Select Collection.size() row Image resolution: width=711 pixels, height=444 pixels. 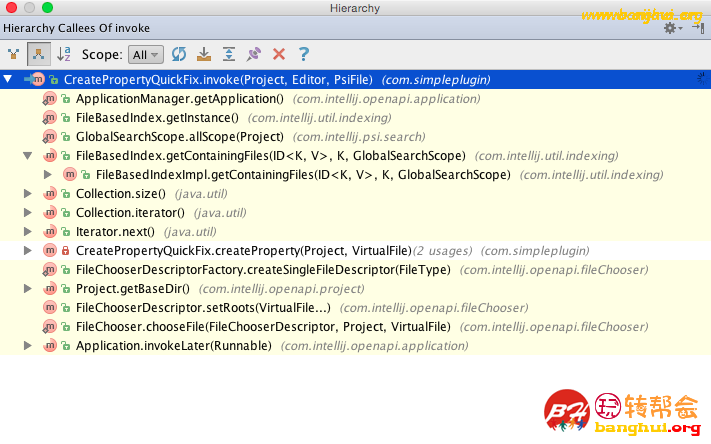[356, 194]
